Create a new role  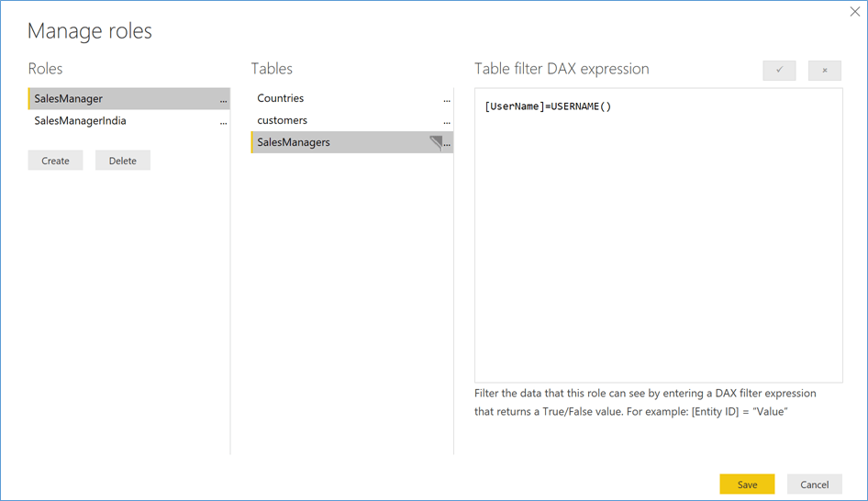[55, 161]
